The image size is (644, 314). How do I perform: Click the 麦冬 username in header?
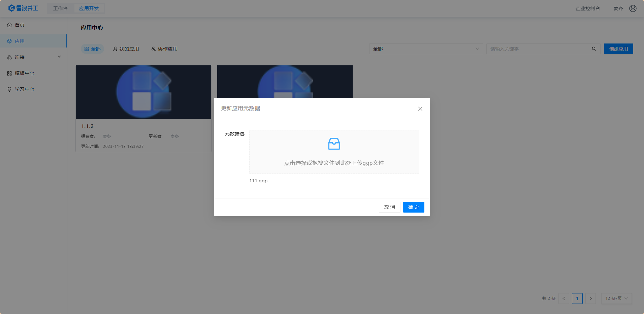(x=618, y=8)
